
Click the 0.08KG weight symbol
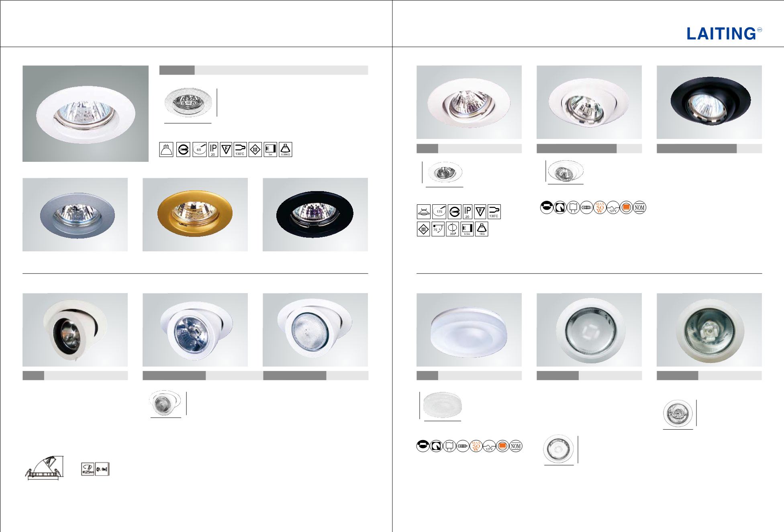[285, 149]
